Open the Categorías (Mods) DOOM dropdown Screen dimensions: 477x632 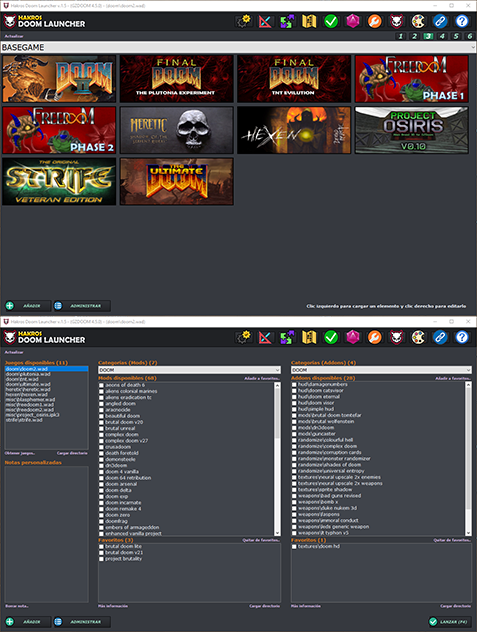click(189, 370)
